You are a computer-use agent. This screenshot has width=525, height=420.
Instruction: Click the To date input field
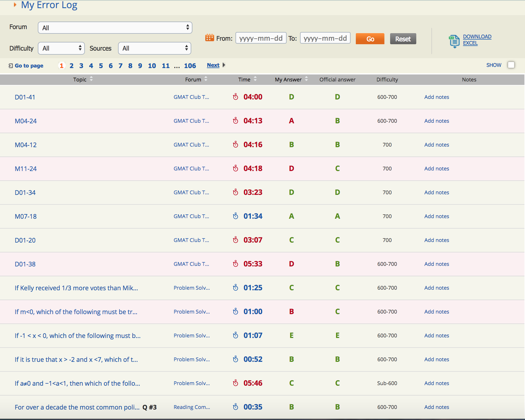pos(325,38)
